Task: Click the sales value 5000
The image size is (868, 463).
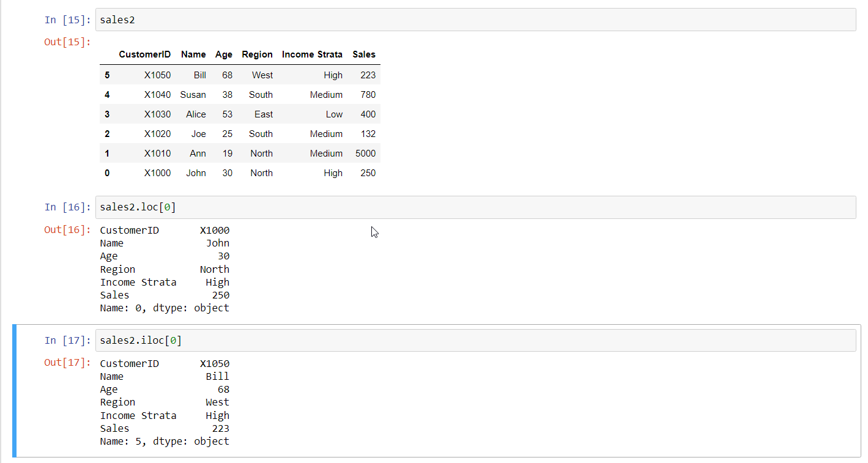Action: point(365,154)
